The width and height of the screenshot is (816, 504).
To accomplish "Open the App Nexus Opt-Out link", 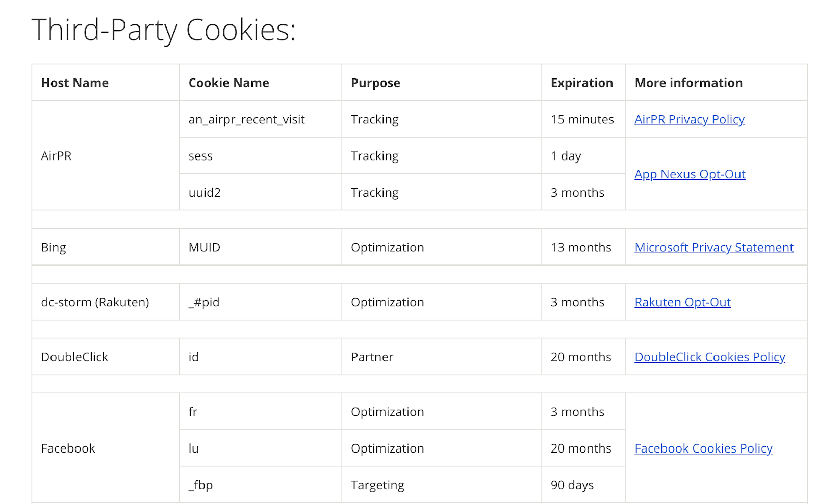I will click(x=690, y=174).
